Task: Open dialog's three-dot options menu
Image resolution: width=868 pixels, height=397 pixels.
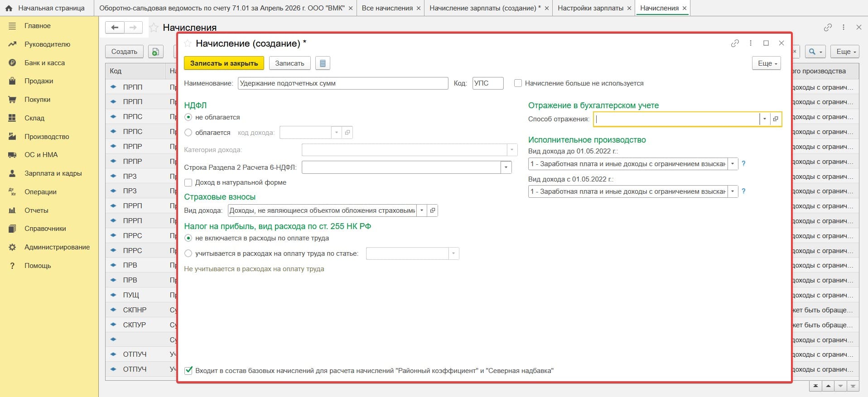Action: click(751, 43)
